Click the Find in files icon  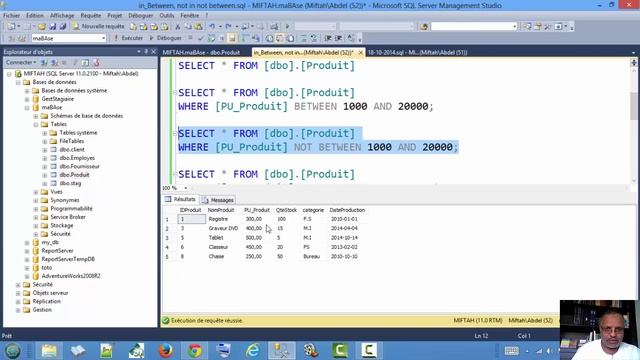tap(424, 27)
